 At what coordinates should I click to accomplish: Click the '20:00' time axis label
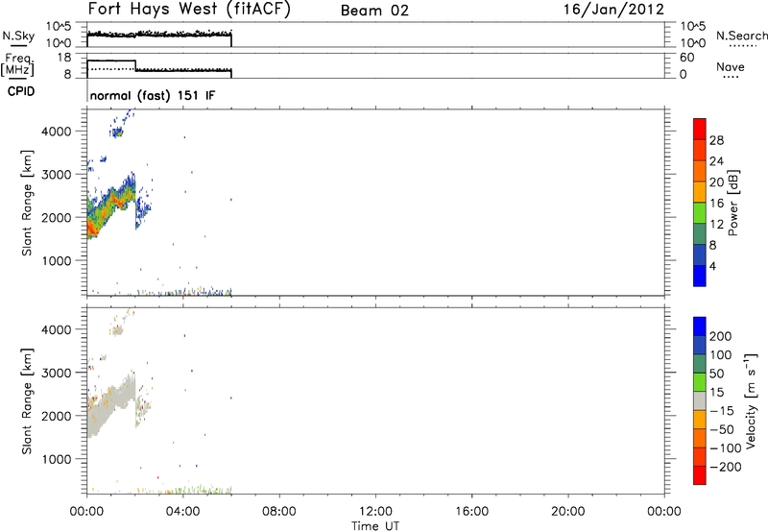[568, 512]
